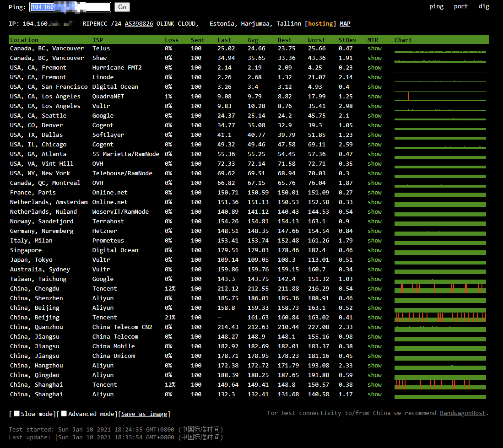Show MTR for Vancouver Shaw row

374,58
